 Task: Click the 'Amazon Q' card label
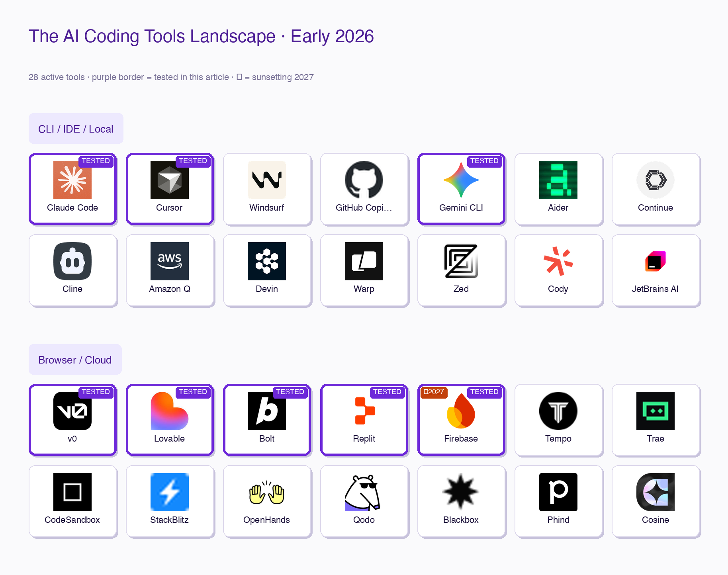(x=170, y=289)
